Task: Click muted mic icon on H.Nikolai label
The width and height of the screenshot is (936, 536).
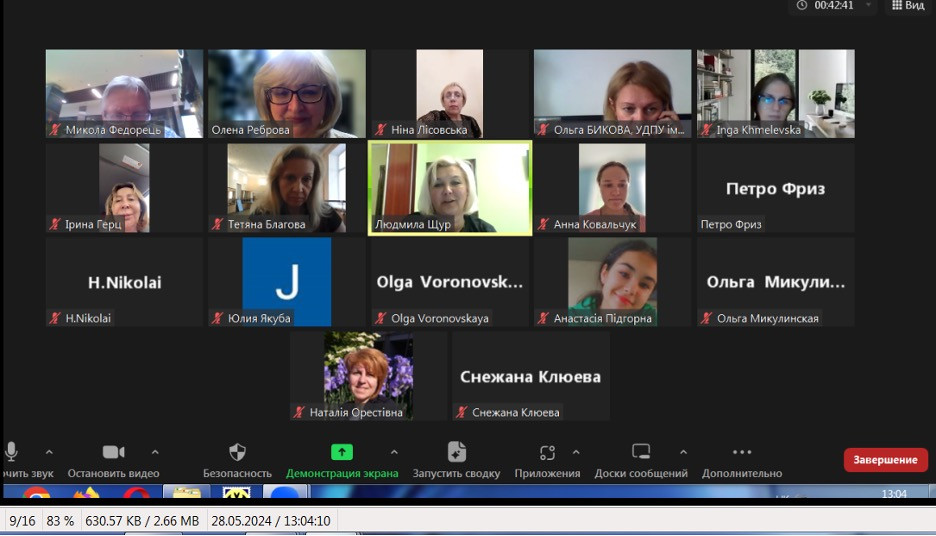Action: pyautogui.click(x=56, y=318)
